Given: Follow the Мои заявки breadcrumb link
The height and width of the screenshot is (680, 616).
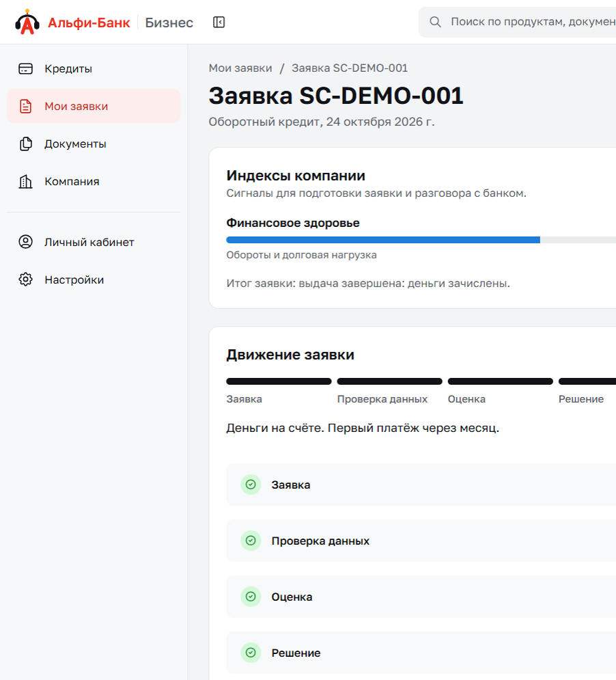Looking at the screenshot, I should [240, 68].
